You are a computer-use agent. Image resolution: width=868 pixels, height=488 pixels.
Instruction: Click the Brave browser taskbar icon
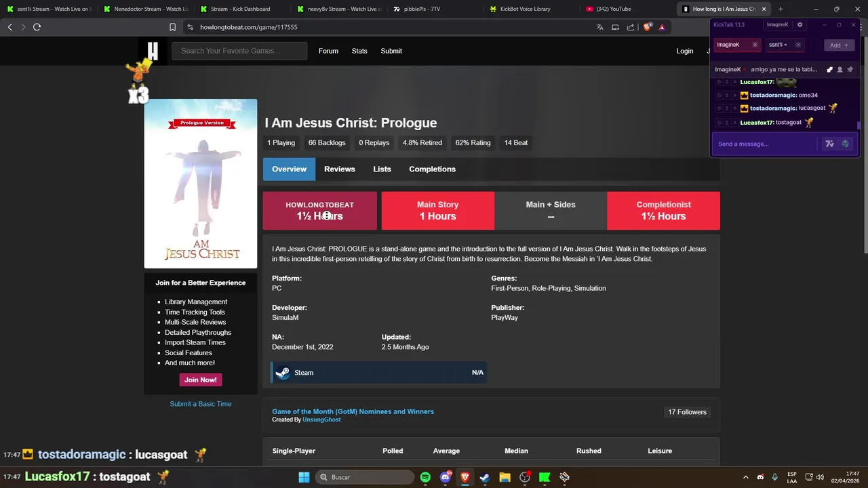point(465,477)
